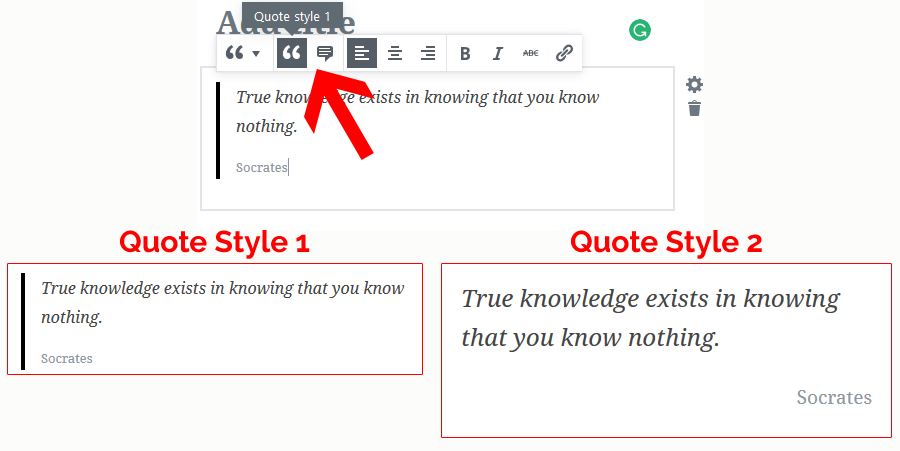Click the Quote Style 2 example box

pyautogui.click(x=666, y=350)
